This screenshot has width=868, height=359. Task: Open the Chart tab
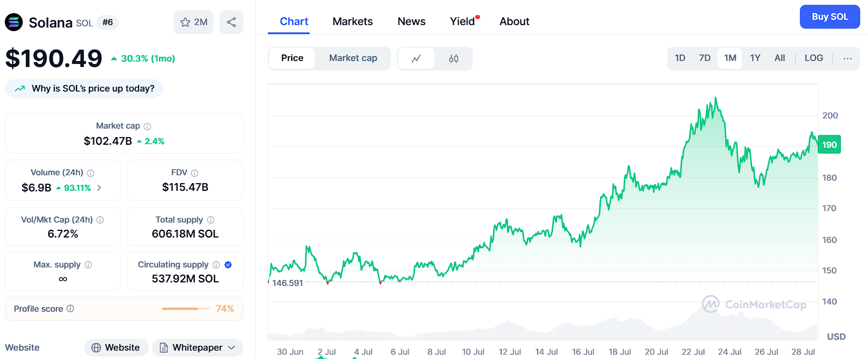(294, 22)
